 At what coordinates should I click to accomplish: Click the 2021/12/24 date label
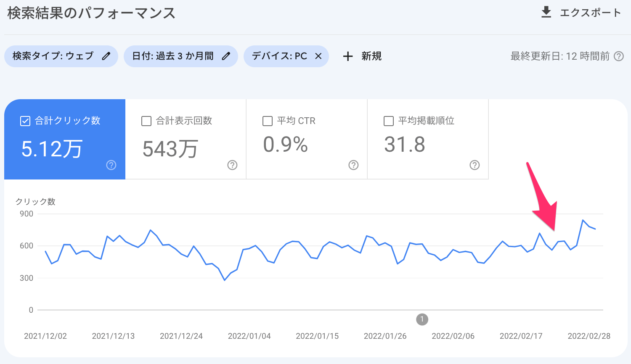181,336
